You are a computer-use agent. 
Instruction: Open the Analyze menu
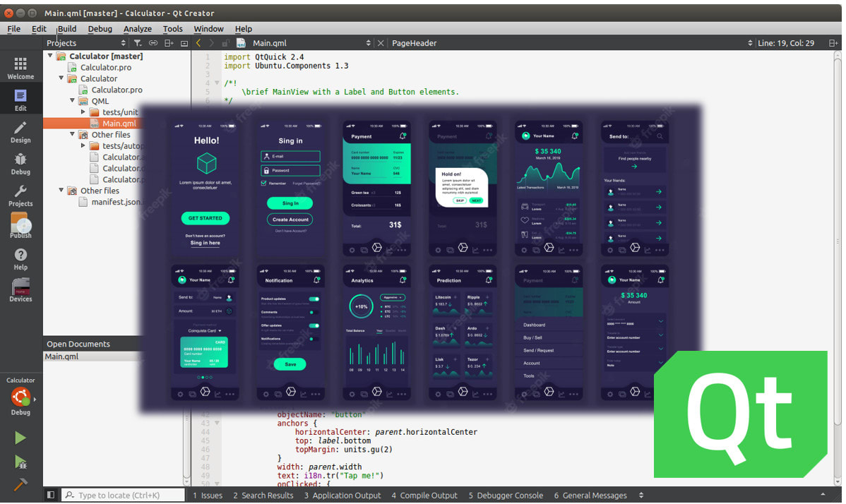[137, 28]
